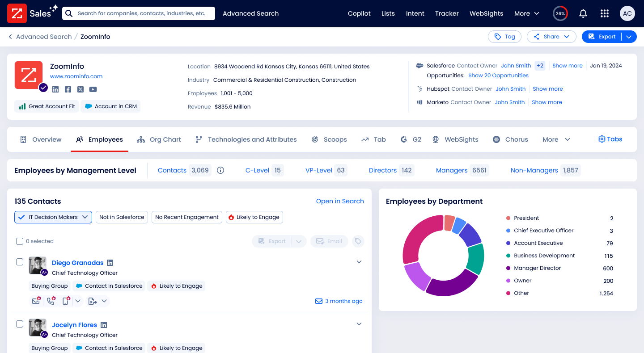
Task: Click the company search input field
Action: point(139,13)
